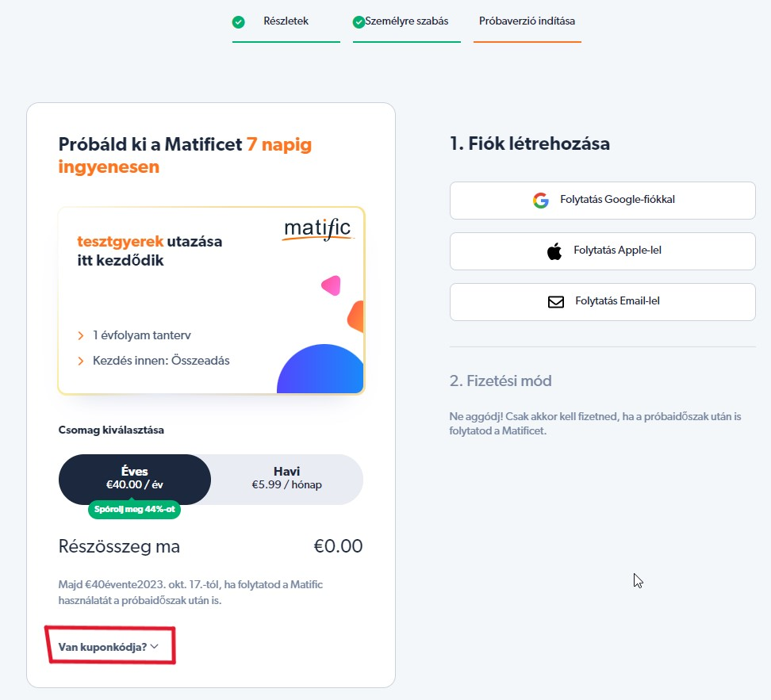Click the Apple logo icon
The height and width of the screenshot is (700, 771).
pyautogui.click(x=554, y=251)
